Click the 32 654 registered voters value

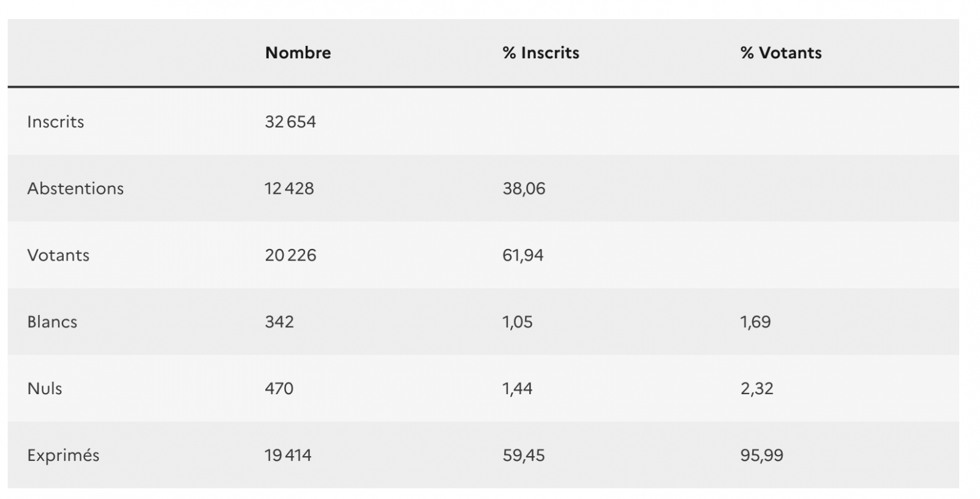tap(290, 121)
